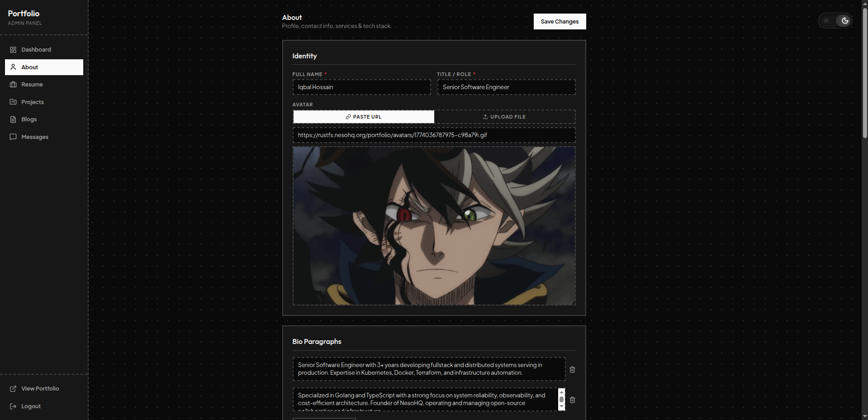
Task: Delete the first bio paragraph with trash icon
Action: click(572, 370)
